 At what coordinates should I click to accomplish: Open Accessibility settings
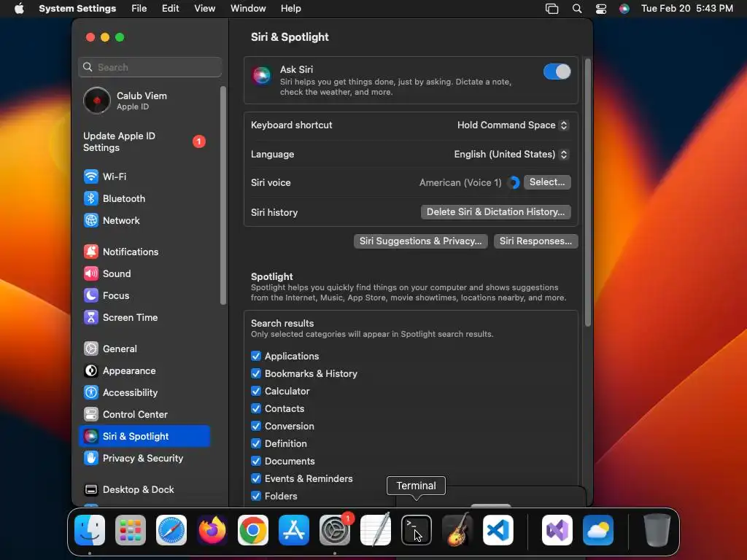coord(144,393)
